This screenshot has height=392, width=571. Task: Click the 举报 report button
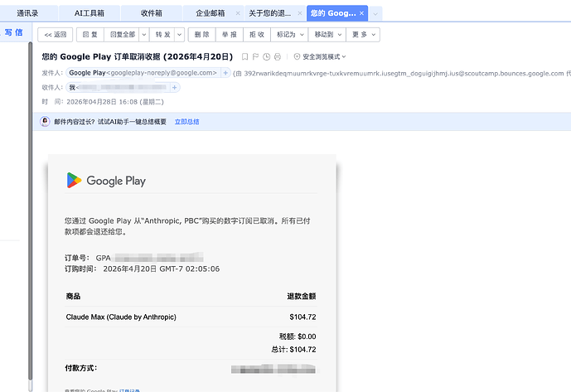tap(230, 35)
